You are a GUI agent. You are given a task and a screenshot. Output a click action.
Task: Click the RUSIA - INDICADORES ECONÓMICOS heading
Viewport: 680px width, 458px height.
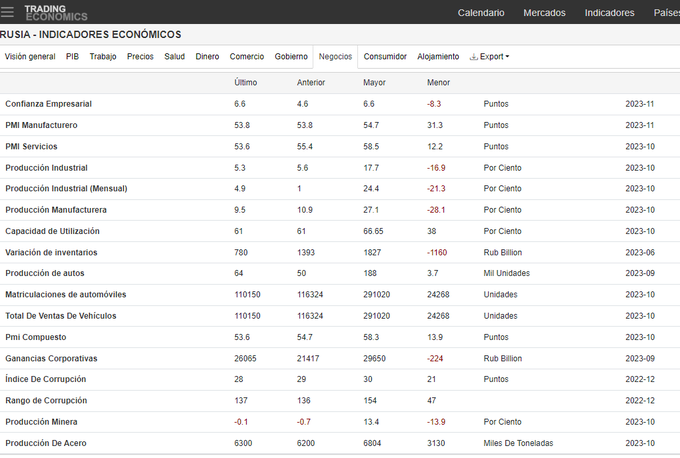pyautogui.click(x=91, y=34)
